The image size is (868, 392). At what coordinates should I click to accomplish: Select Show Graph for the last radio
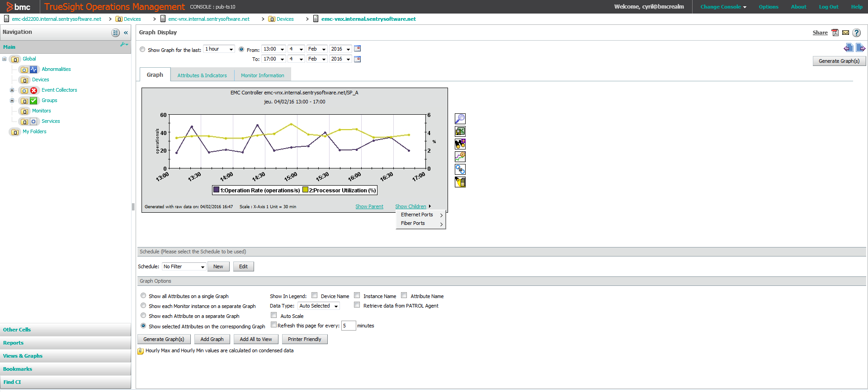pyautogui.click(x=142, y=50)
